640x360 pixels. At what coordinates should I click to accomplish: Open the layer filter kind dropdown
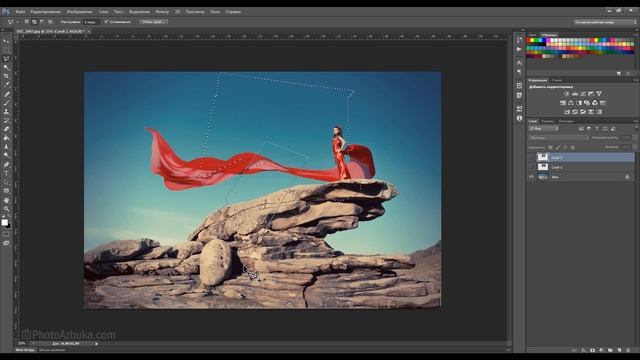(x=544, y=129)
